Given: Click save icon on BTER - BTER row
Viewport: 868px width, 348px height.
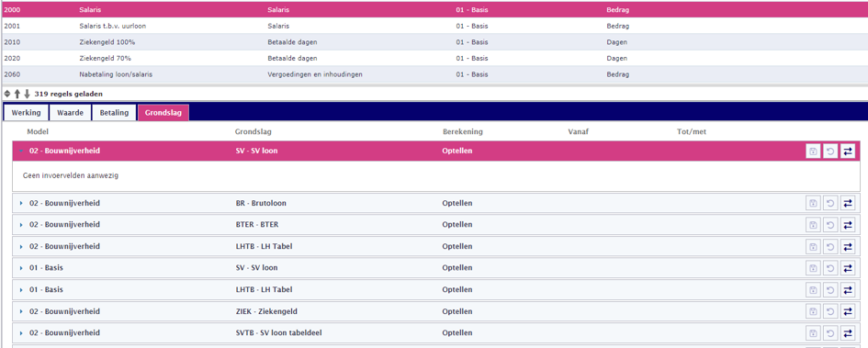Looking at the screenshot, I should click(x=813, y=225).
